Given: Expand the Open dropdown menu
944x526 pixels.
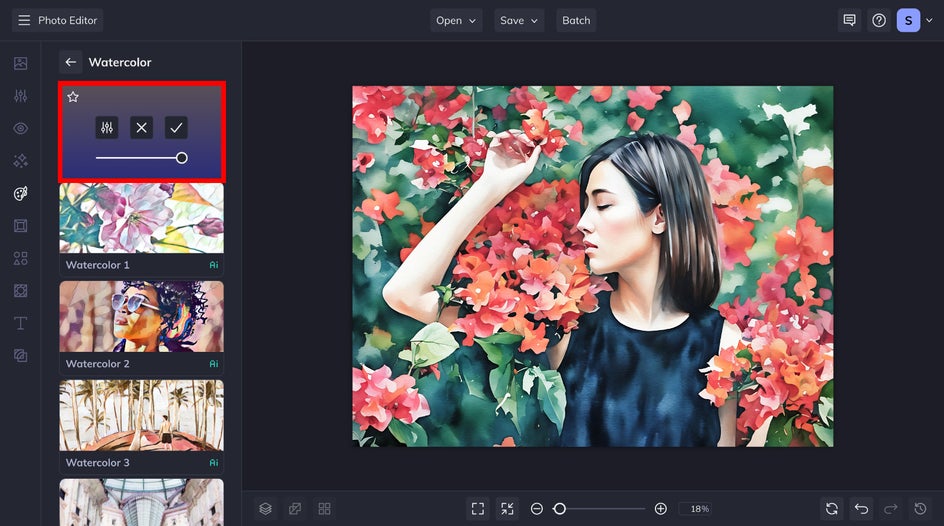Looking at the screenshot, I should pos(456,20).
